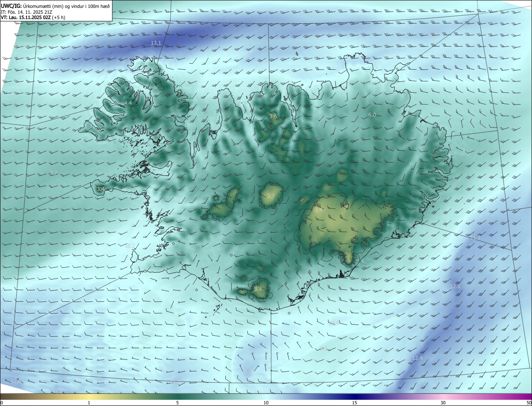Viewport: 532px width, 406px height.
Task: Click the 3.3 value label on the map
Action: 258,289
